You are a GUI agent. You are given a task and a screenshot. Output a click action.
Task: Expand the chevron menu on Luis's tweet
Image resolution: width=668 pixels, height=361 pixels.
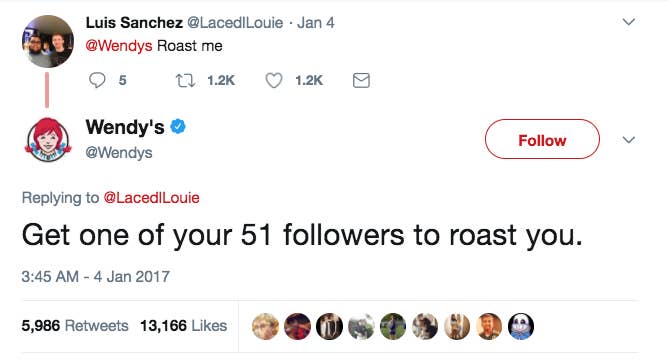(x=629, y=22)
